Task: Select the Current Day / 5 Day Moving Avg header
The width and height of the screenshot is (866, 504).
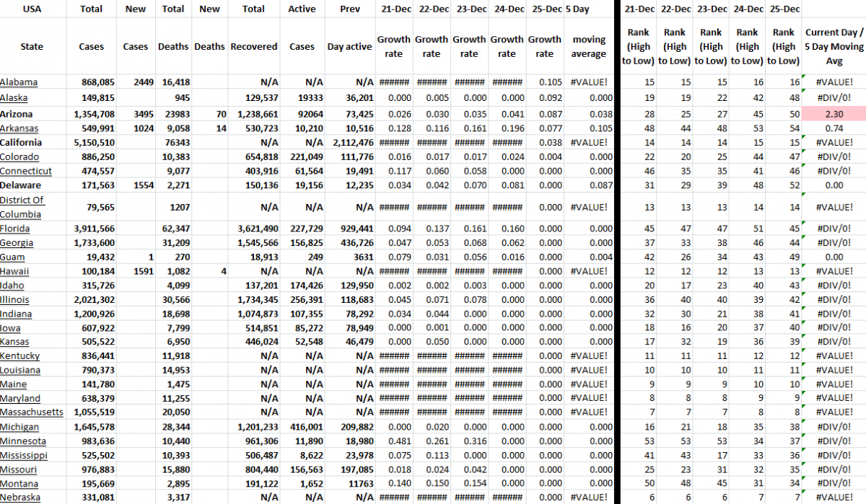Action: [834, 45]
